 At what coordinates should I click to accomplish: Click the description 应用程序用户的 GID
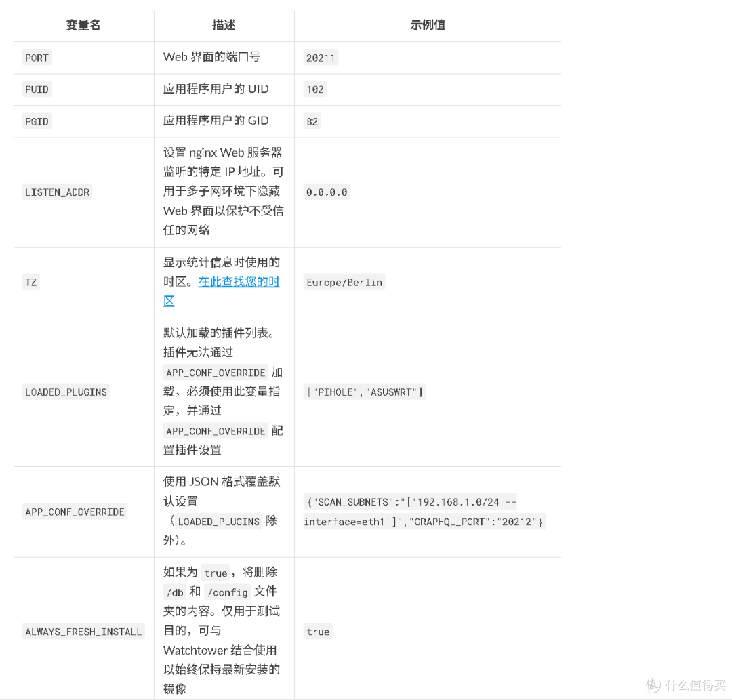click(216, 121)
